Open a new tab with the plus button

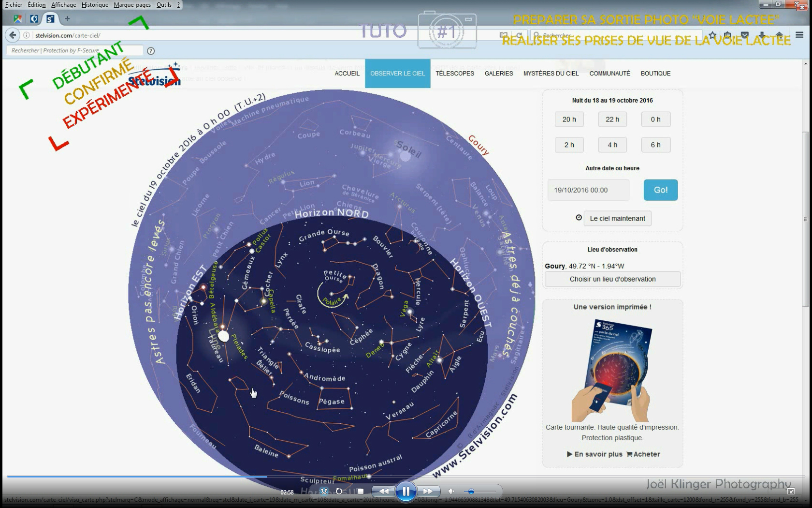click(x=67, y=19)
